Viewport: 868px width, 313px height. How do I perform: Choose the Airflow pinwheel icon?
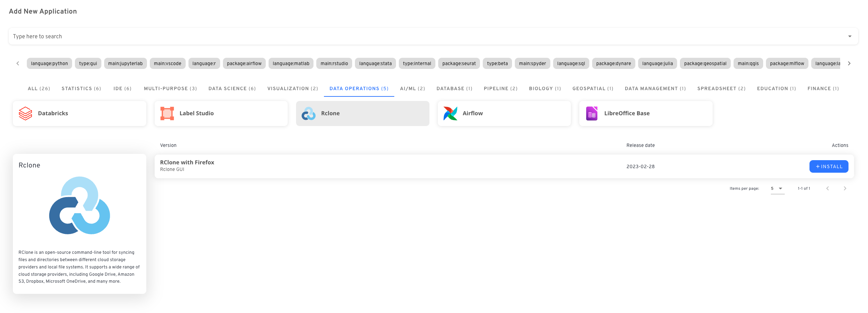pos(450,114)
